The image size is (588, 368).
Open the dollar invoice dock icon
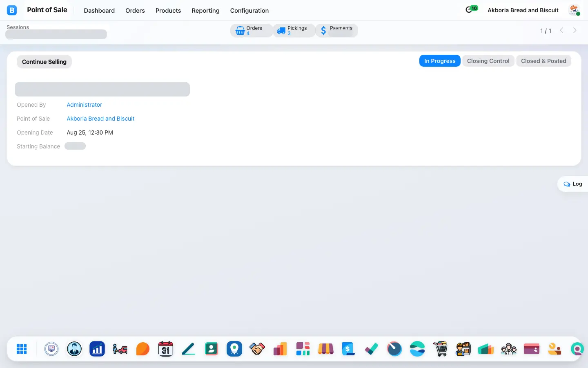point(349,349)
